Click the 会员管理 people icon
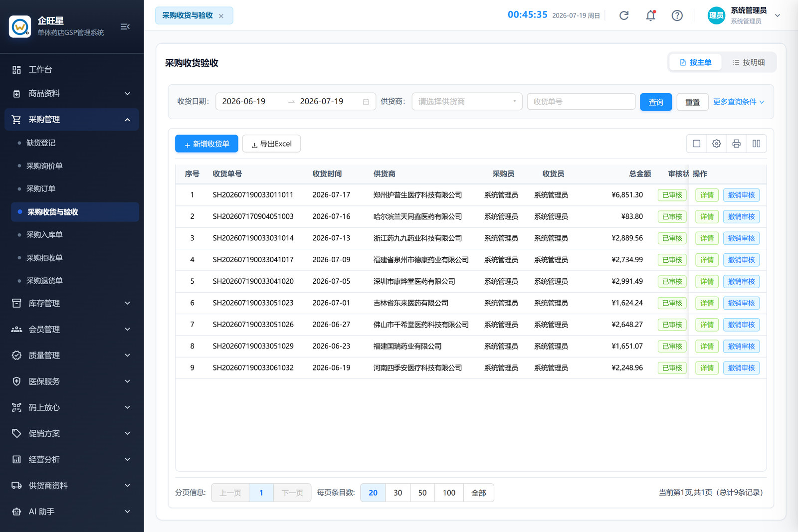This screenshot has height=532, width=798. 16,329
